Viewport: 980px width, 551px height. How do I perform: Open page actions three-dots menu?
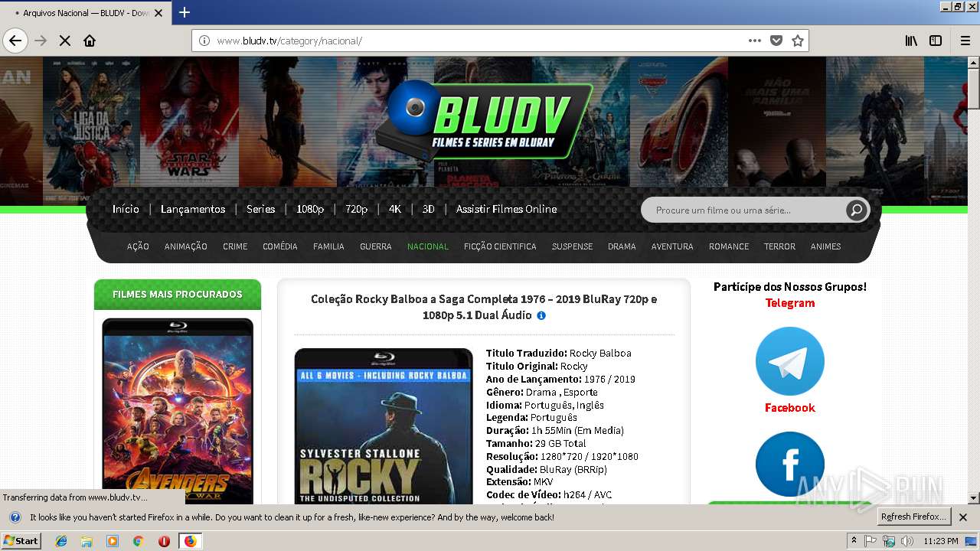(755, 41)
